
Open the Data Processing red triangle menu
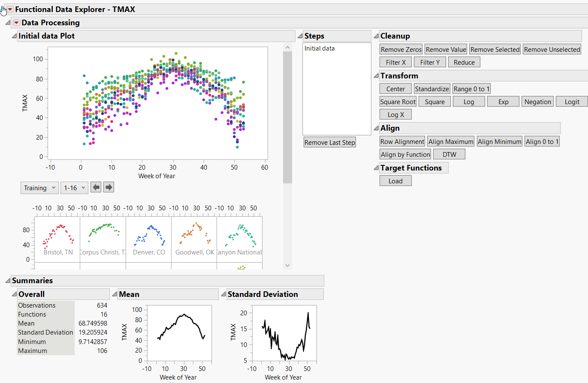coord(16,22)
